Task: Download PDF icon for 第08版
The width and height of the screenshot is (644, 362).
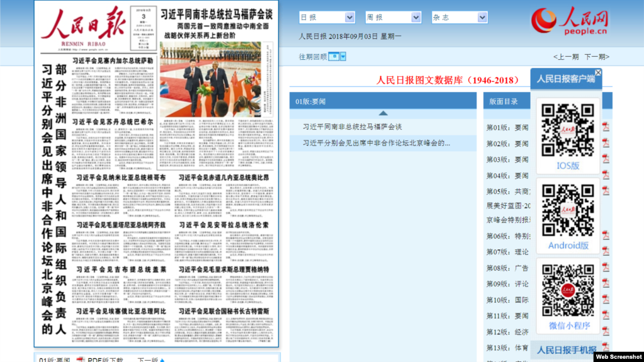Action: 606,267
